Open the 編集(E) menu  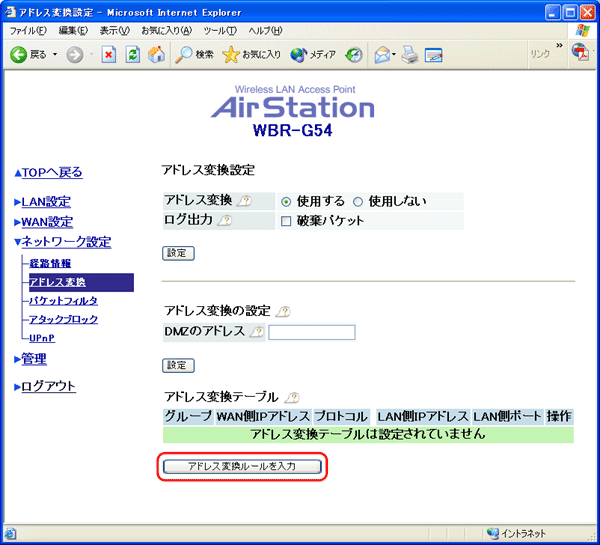(x=73, y=31)
